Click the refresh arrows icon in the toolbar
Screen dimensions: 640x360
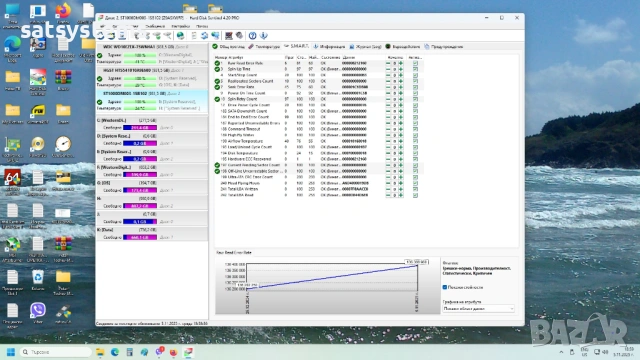204,36
